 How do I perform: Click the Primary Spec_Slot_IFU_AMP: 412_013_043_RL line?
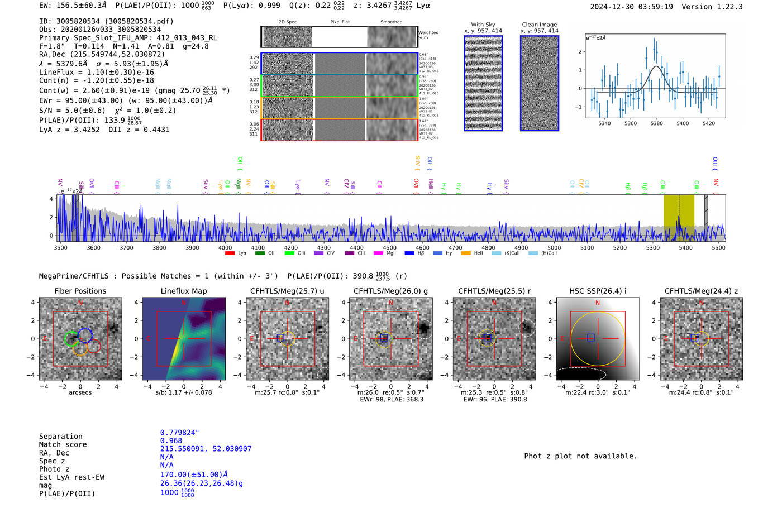pos(128,38)
